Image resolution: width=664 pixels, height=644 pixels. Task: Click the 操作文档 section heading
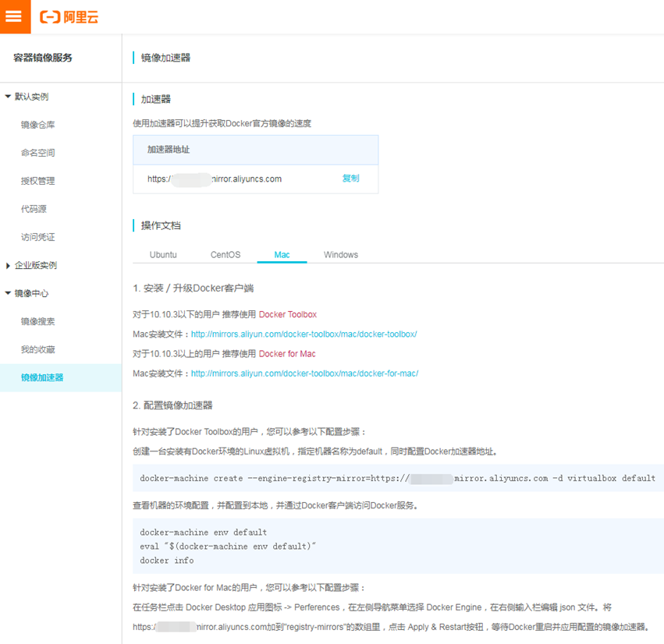(x=161, y=225)
